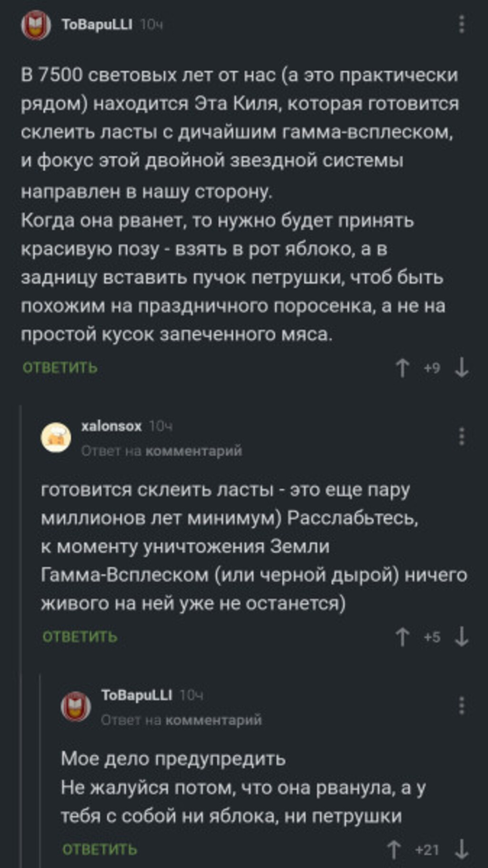Open ToBapuLLI avatar on top comment

click(36, 25)
